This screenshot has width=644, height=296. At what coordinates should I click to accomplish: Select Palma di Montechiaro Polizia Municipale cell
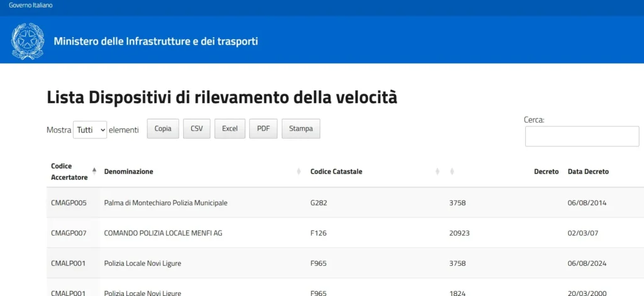pos(166,203)
